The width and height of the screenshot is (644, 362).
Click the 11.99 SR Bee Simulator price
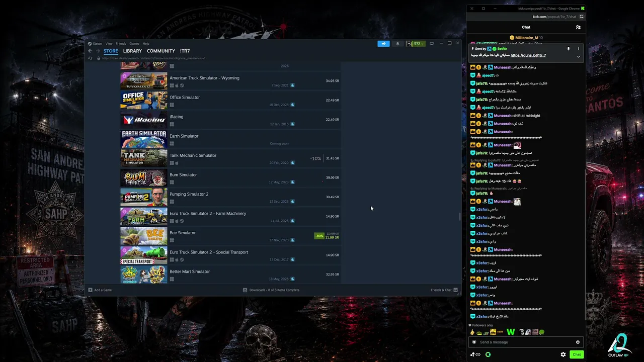(x=332, y=237)
